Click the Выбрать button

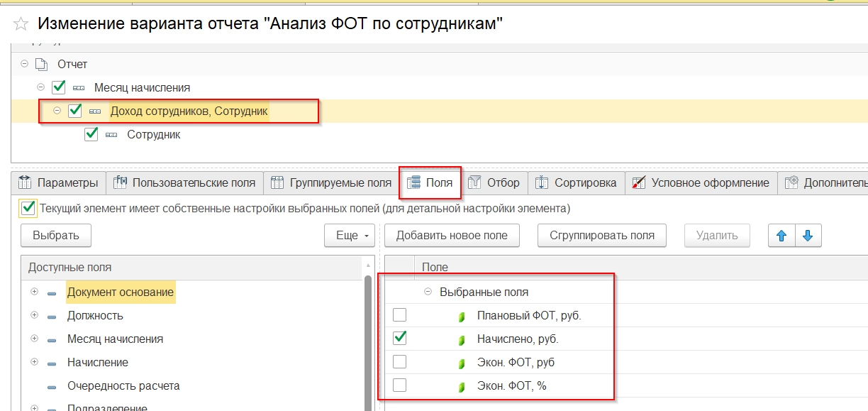click(56, 236)
